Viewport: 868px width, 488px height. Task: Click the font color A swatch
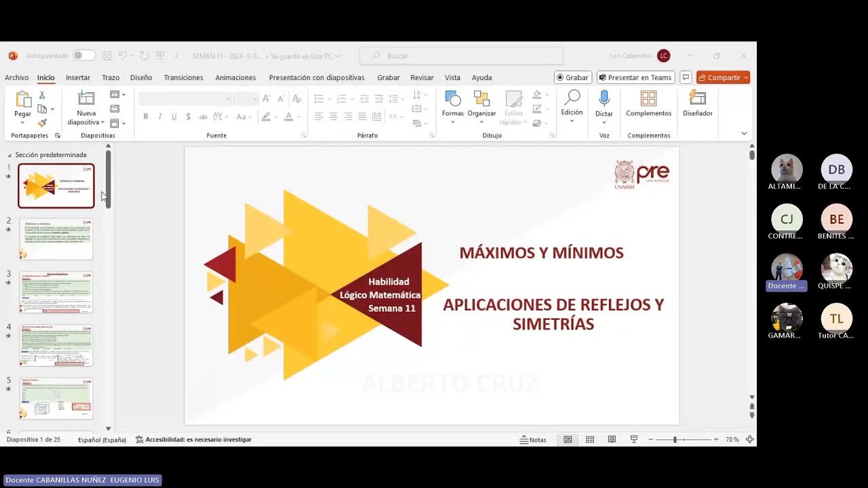(288, 117)
